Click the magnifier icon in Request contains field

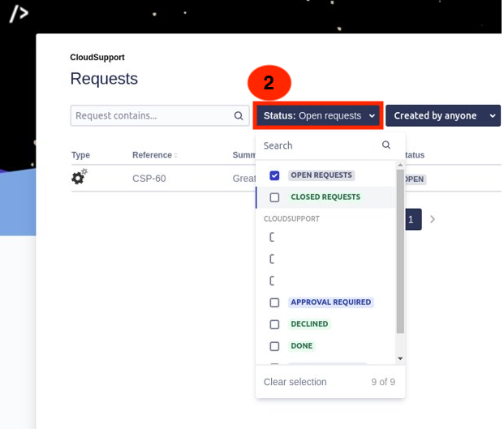[x=239, y=116]
